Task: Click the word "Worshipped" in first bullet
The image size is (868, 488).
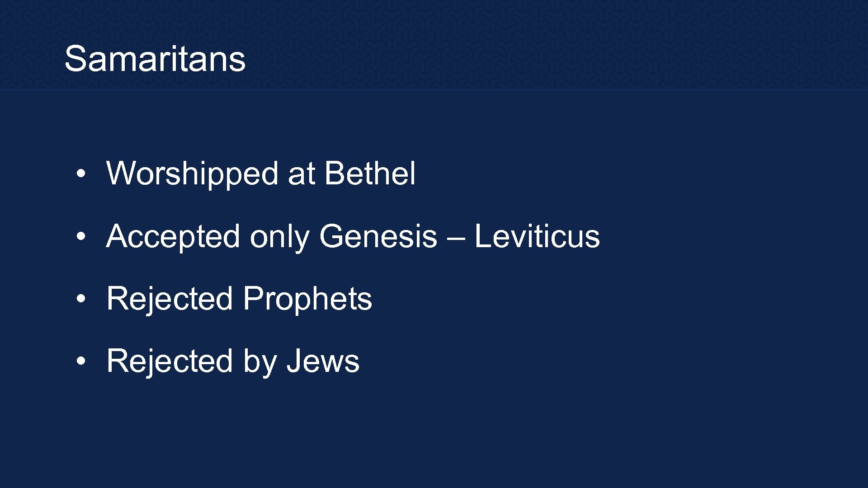Action: click(x=192, y=174)
